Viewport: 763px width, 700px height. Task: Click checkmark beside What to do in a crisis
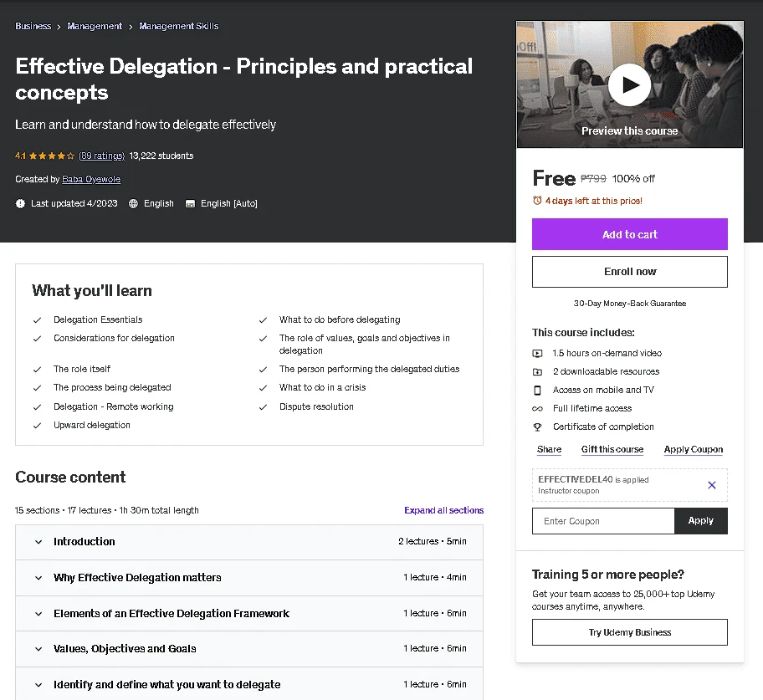263,388
